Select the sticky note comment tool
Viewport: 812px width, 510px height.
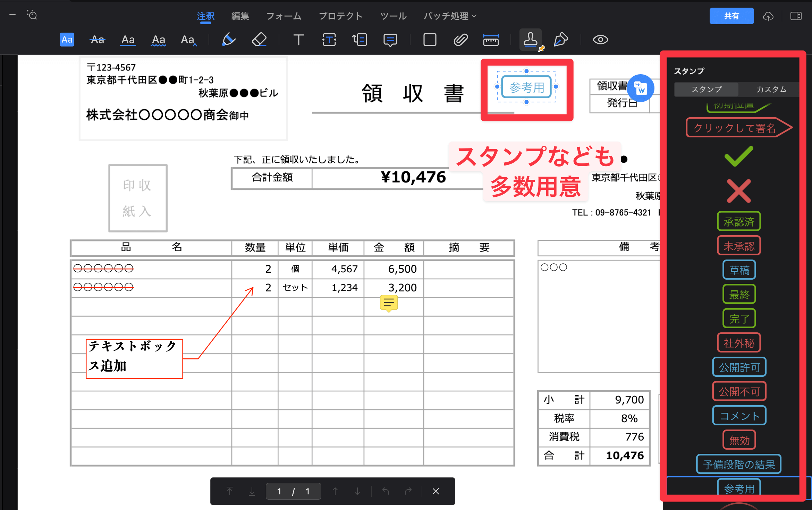pyautogui.click(x=390, y=40)
